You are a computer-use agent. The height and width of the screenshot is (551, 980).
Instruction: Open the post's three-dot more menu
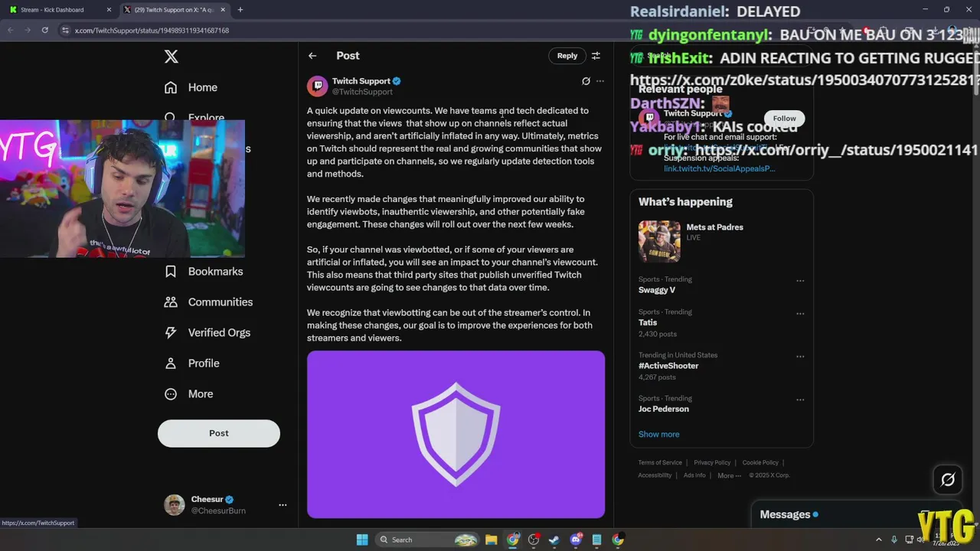point(600,81)
